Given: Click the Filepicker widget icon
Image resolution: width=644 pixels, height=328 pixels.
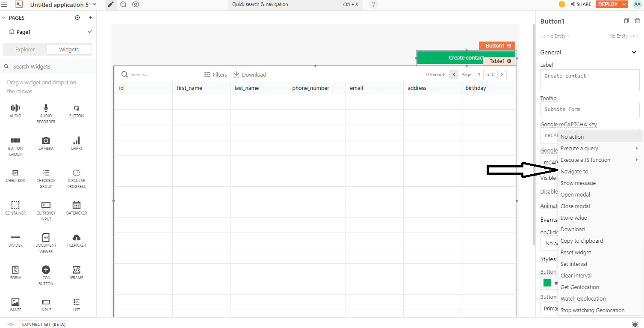Looking at the screenshot, I should [77, 238].
